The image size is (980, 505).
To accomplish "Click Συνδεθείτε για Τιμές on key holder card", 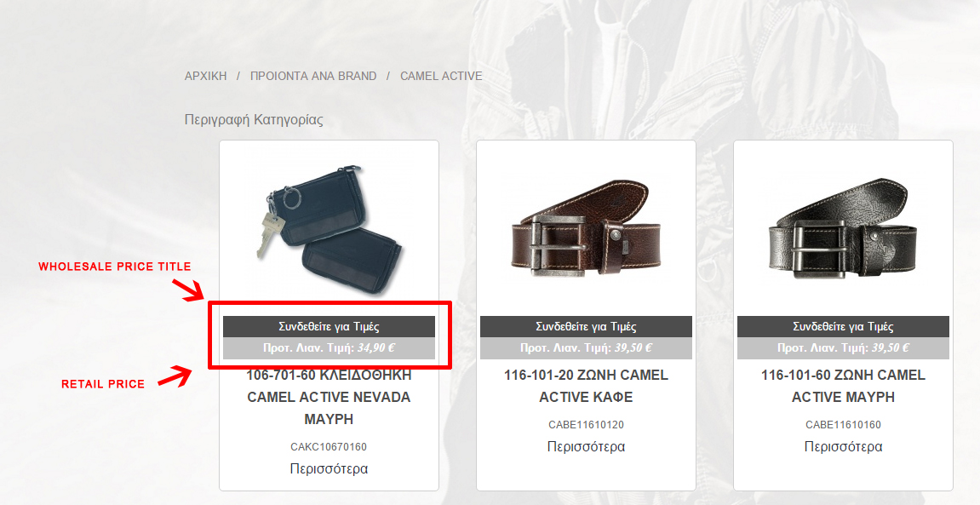I will tap(329, 326).
